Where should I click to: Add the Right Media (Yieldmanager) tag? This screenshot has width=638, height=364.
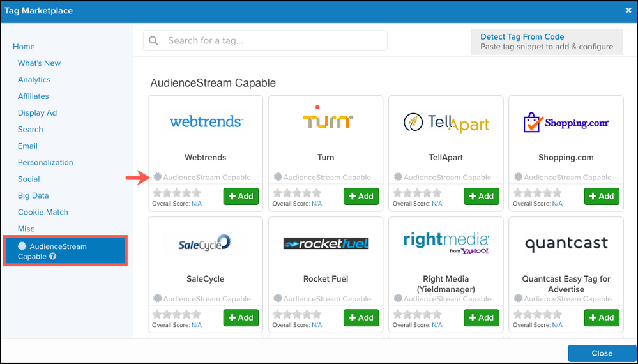point(482,317)
